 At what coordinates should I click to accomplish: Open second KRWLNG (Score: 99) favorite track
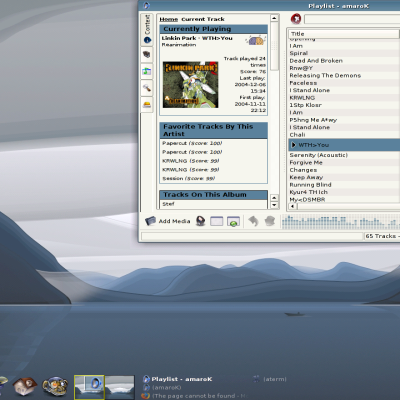click(191, 170)
